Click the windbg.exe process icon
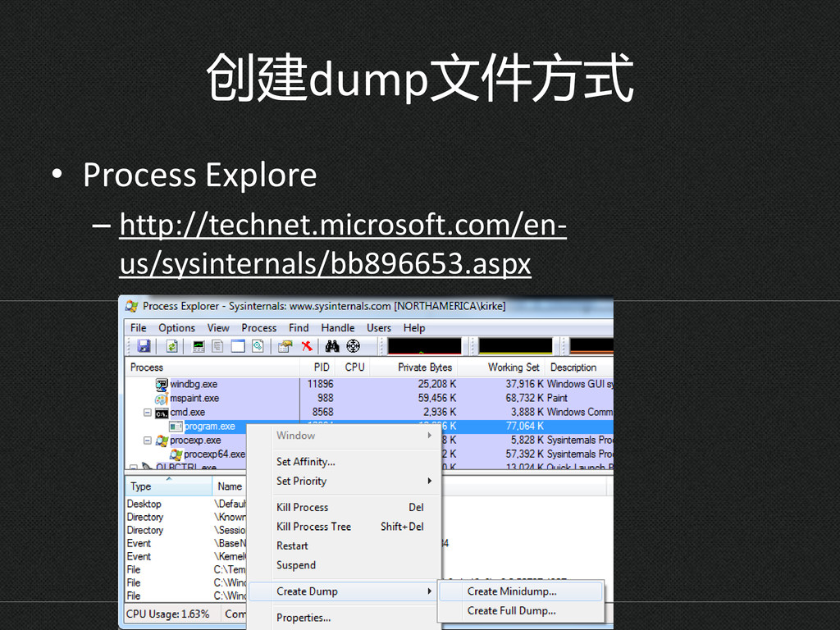The height and width of the screenshot is (630, 840). 162,384
